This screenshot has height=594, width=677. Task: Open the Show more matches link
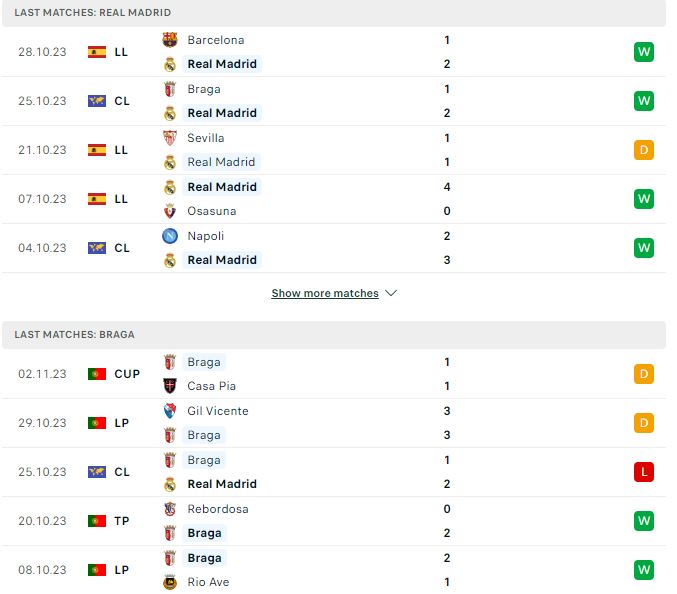(x=325, y=293)
